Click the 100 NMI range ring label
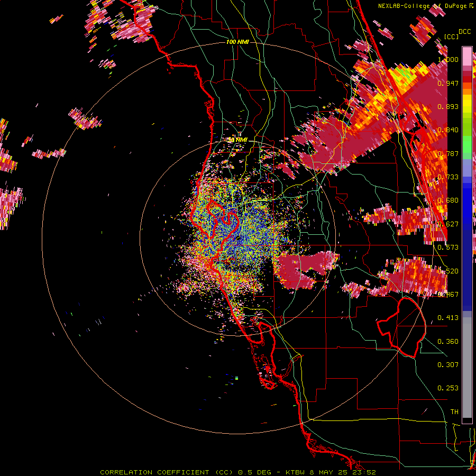476x476 pixels. (237, 42)
